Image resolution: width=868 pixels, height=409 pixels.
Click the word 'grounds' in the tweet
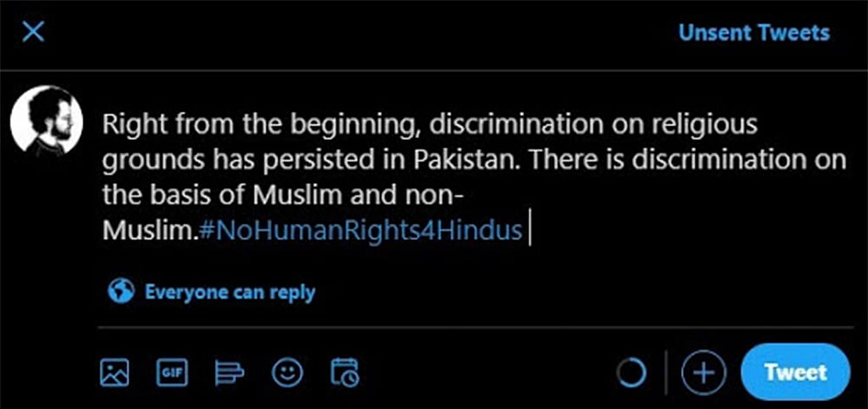[x=142, y=161]
